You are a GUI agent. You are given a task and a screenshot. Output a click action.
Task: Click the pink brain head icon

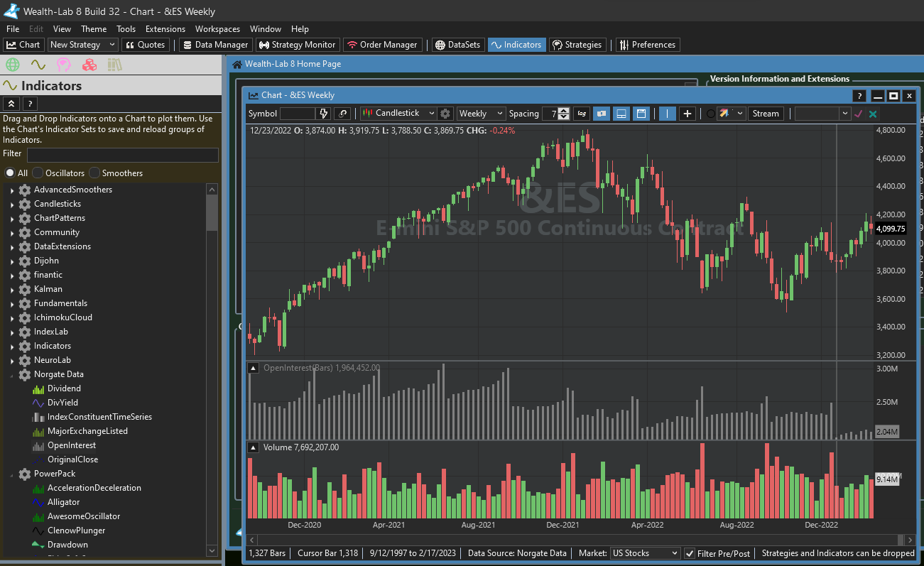(x=64, y=65)
